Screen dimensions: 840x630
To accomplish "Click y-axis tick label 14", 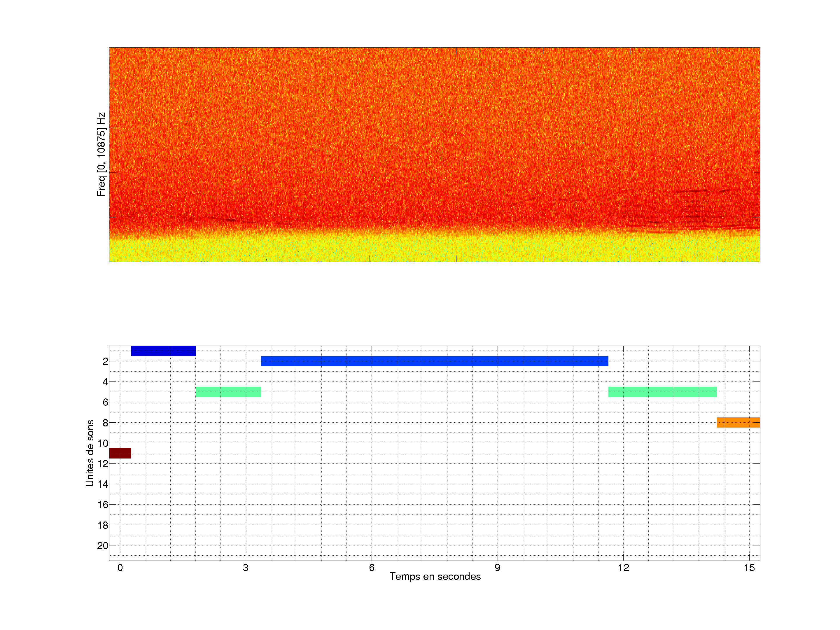I will click(x=103, y=484).
